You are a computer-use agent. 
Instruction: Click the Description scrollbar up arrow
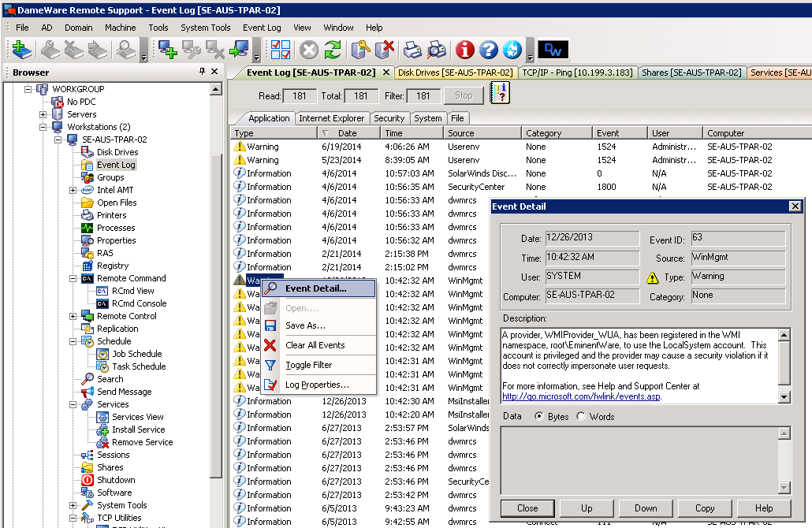pyautogui.click(x=784, y=335)
